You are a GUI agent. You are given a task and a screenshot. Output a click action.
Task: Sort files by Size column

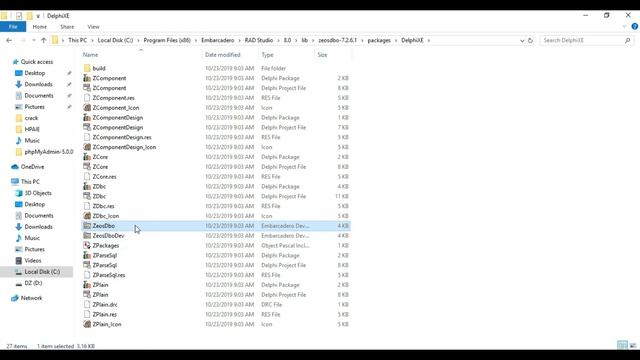point(322,55)
